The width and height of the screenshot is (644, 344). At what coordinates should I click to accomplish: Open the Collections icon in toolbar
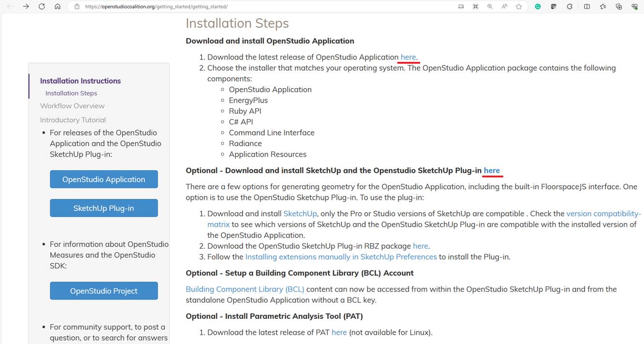pos(619,7)
